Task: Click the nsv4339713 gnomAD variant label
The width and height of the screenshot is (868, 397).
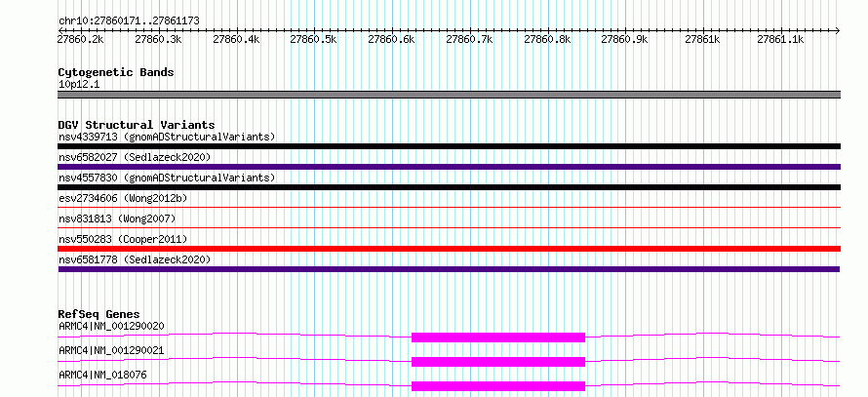Action: click(x=167, y=137)
